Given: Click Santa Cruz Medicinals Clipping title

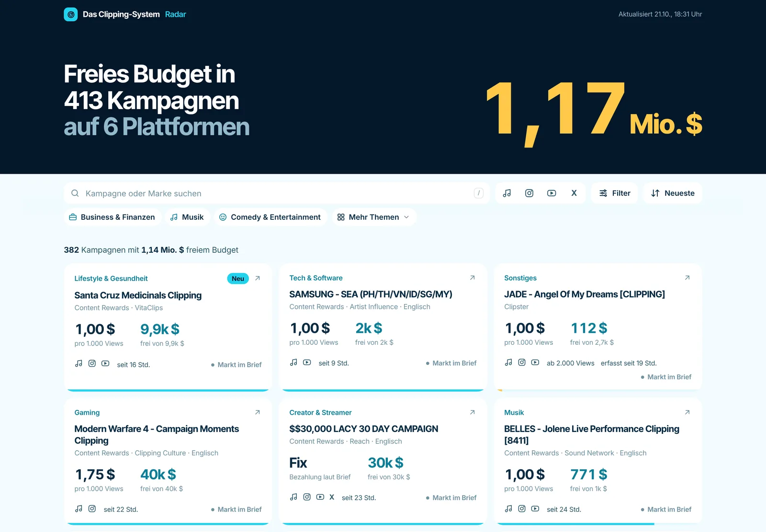Looking at the screenshot, I should pos(138,295).
